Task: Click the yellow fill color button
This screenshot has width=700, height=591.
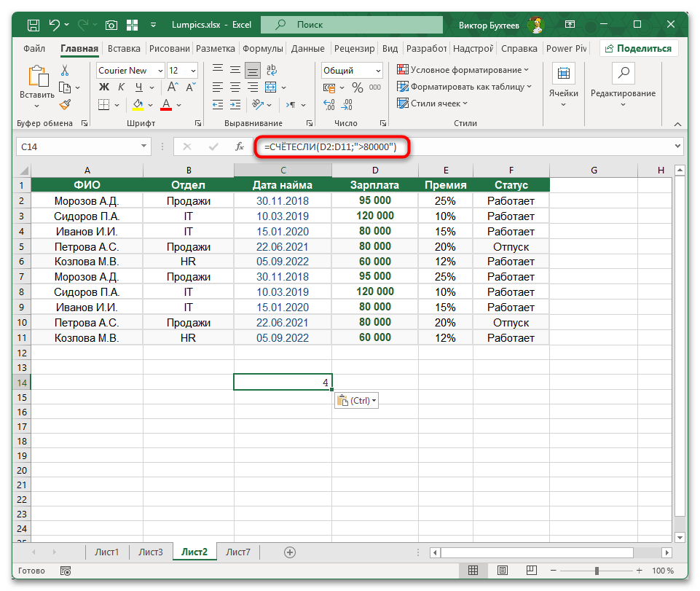Action: [x=138, y=104]
